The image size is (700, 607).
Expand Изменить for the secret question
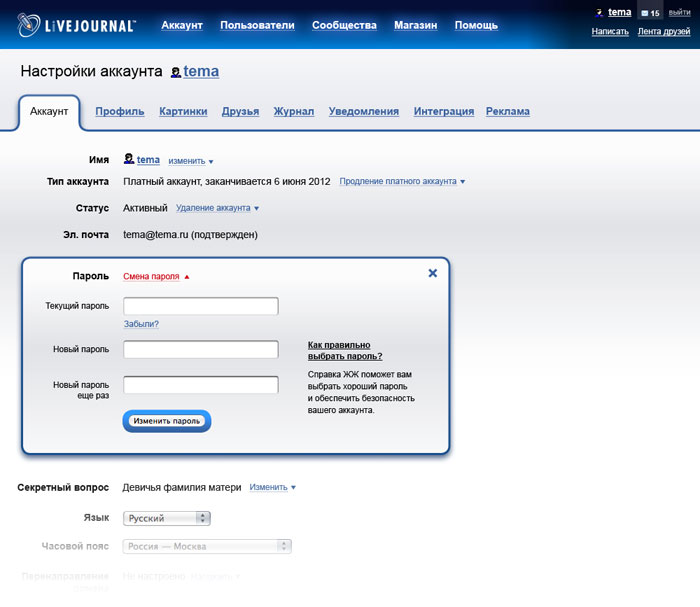tap(272, 487)
